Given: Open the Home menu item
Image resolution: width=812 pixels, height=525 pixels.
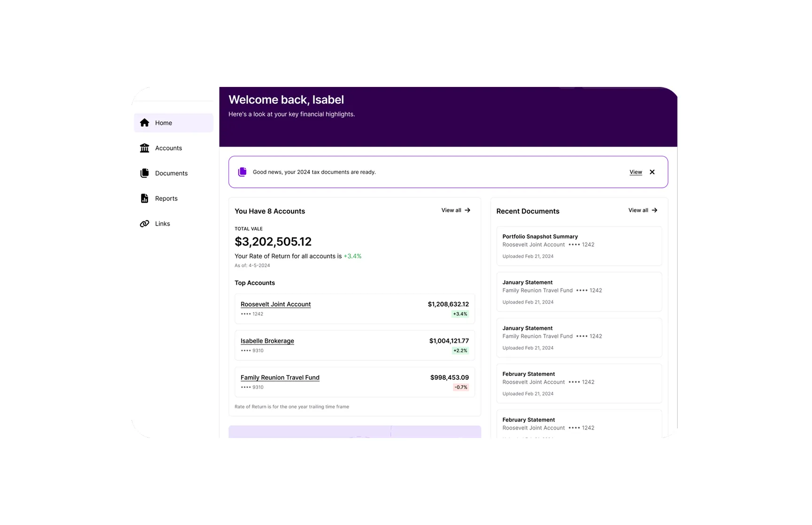Looking at the screenshot, I should click(x=173, y=123).
